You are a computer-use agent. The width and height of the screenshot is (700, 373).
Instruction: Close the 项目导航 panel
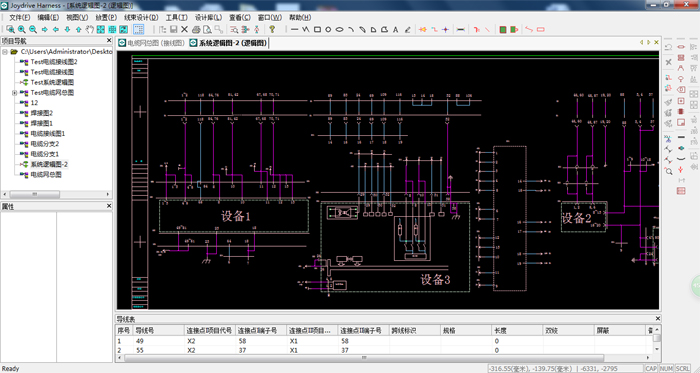109,41
